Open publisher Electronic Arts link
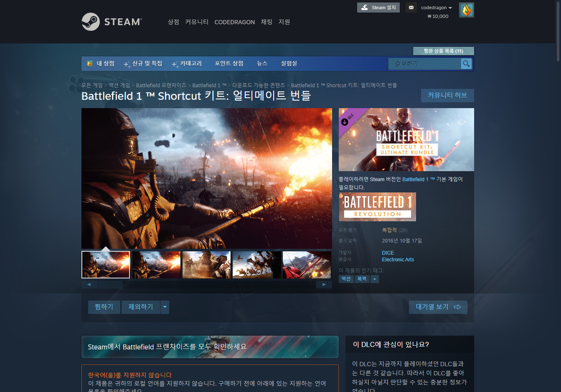The image size is (561, 392). [398, 260]
